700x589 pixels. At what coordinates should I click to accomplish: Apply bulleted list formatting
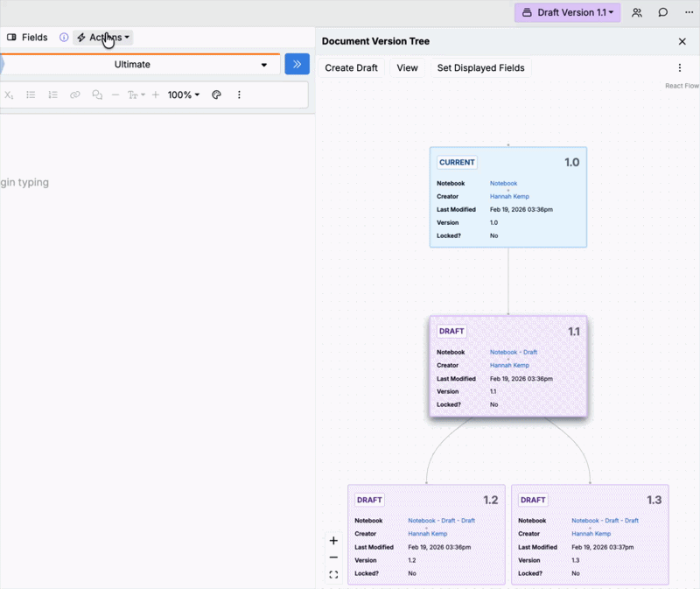point(31,95)
